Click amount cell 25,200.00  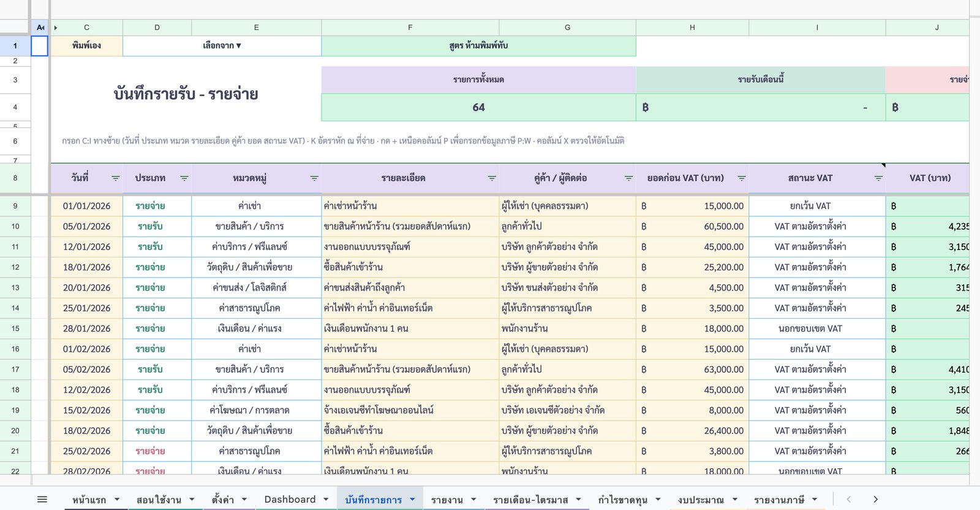coord(692,267)
